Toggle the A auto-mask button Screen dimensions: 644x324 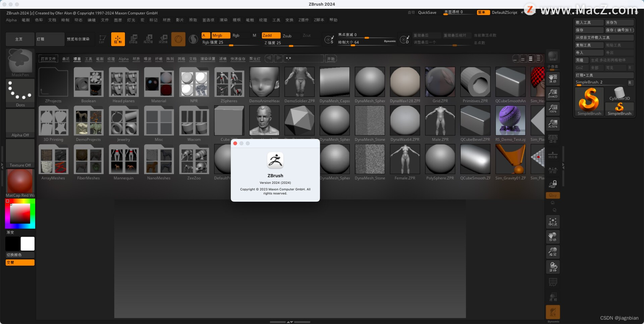[206, 35]
